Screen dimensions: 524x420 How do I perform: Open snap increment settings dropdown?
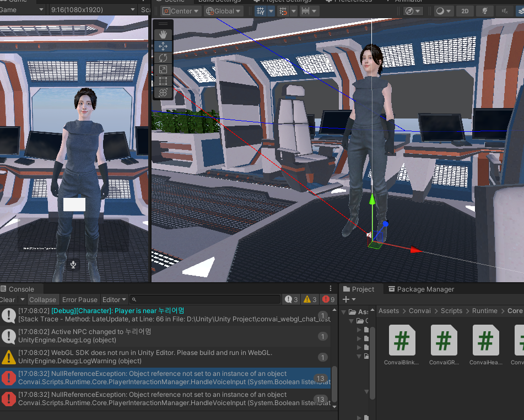tap(310, 11)
